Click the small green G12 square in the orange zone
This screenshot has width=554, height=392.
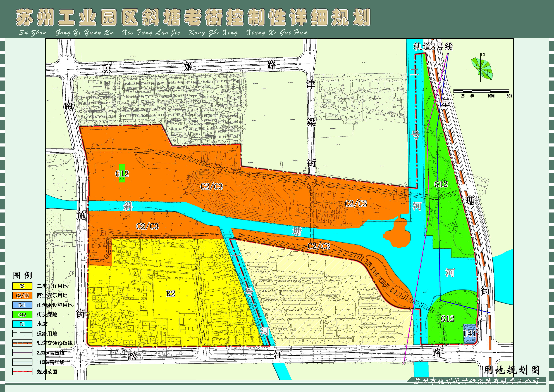(122, 173)
